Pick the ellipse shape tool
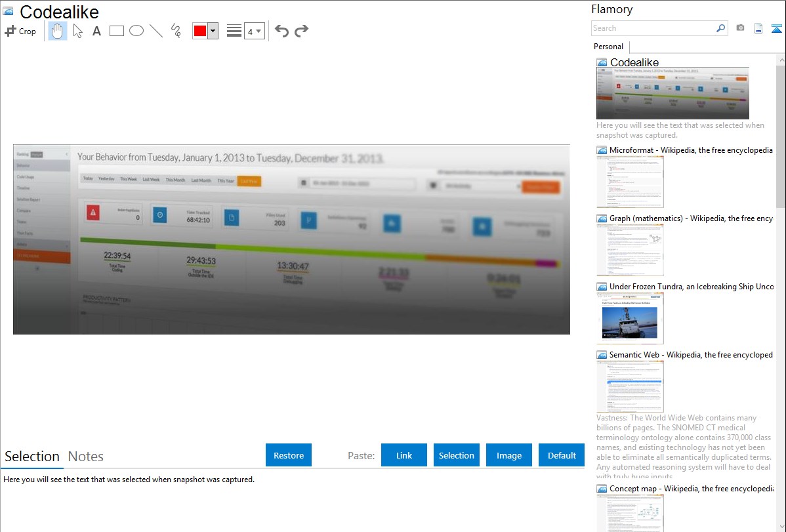The image size is (786, 532). pos(136,31)
